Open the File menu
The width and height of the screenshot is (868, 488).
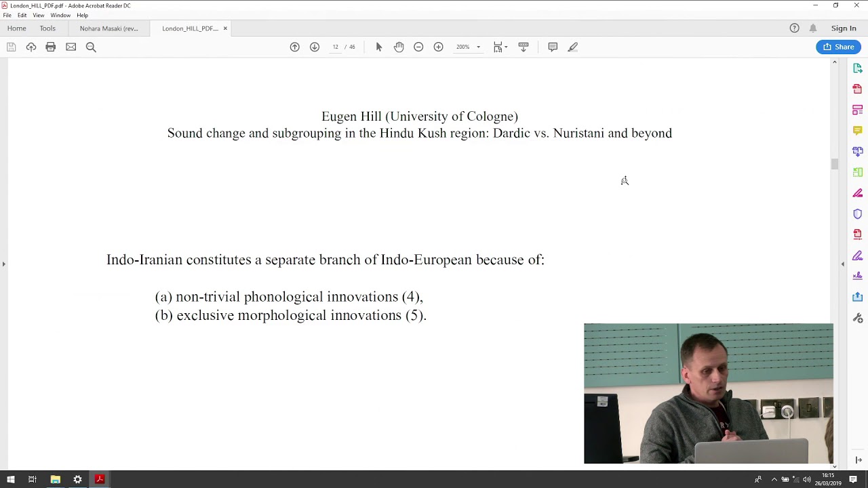point(7,15)
